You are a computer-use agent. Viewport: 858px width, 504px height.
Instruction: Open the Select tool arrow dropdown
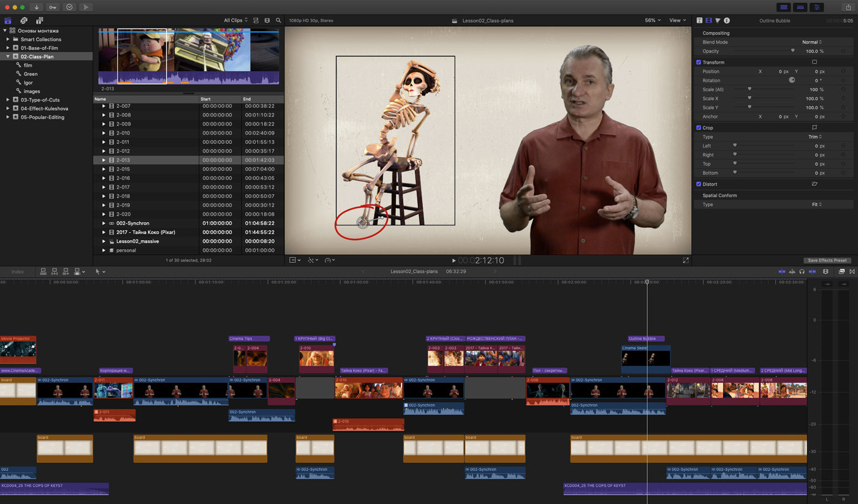[100, 271]
